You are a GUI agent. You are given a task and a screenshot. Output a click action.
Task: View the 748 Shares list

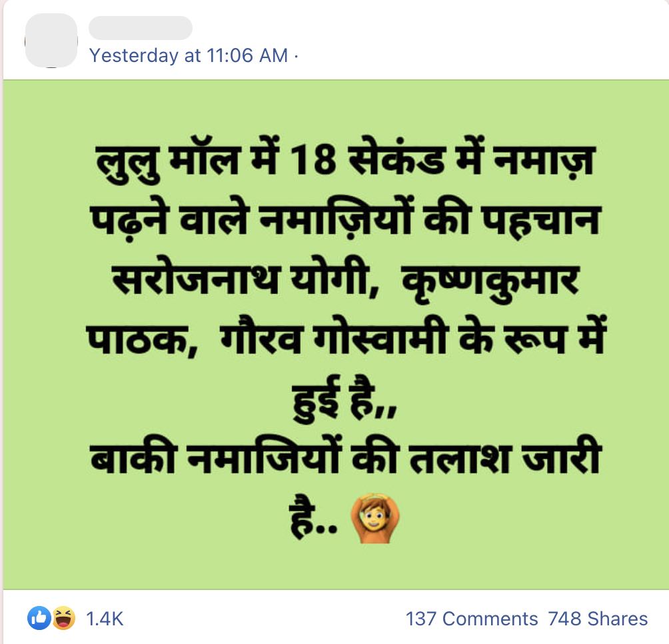[x=598, y=619]
